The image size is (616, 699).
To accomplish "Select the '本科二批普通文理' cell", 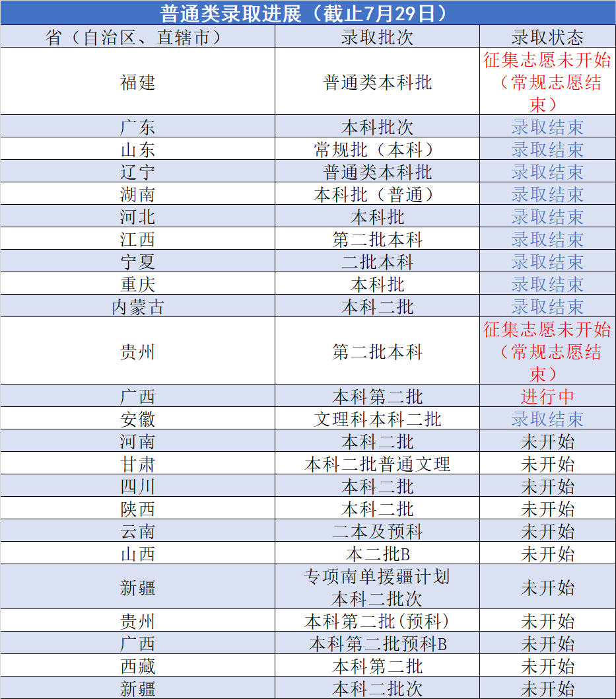I will [377, 464].
